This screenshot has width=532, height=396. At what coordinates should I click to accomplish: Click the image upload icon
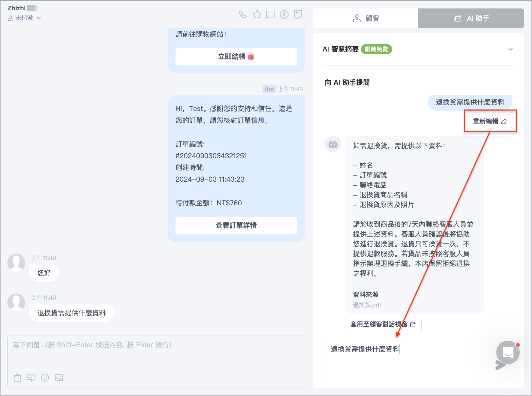pyautogui.click(x=59, y=377)
